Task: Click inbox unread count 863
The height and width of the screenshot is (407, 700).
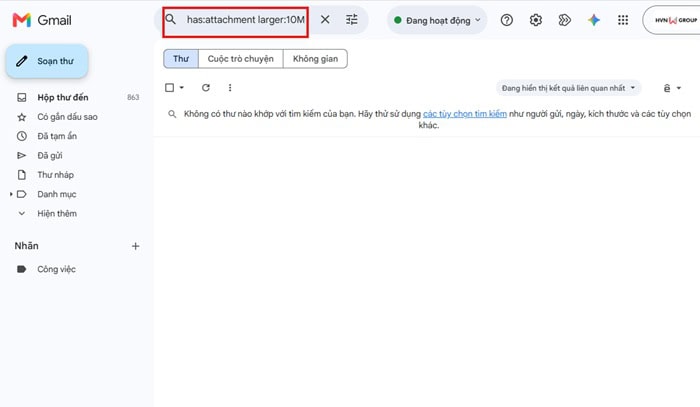Action: [133, 97]
